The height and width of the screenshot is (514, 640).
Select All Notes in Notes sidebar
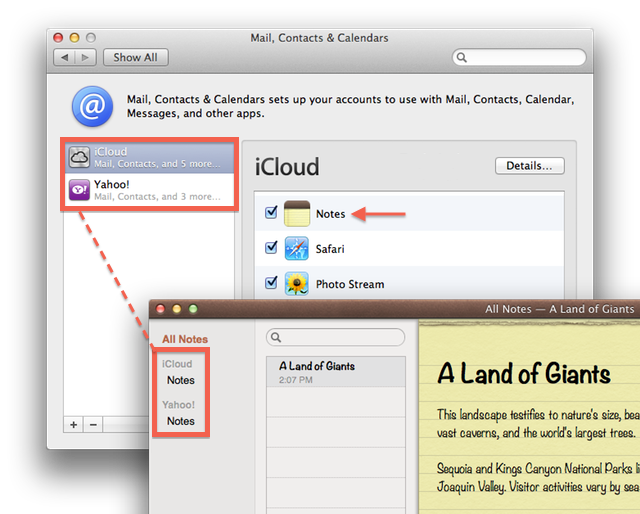click(x=185, y=339)
